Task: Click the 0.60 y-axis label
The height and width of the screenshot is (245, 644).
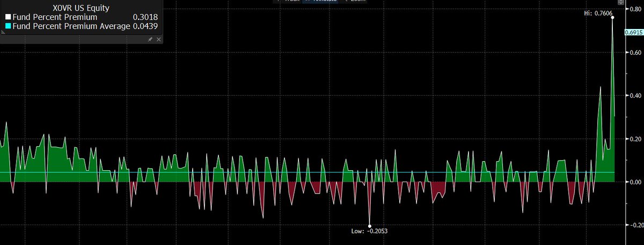Action: [x=635, y=53]
